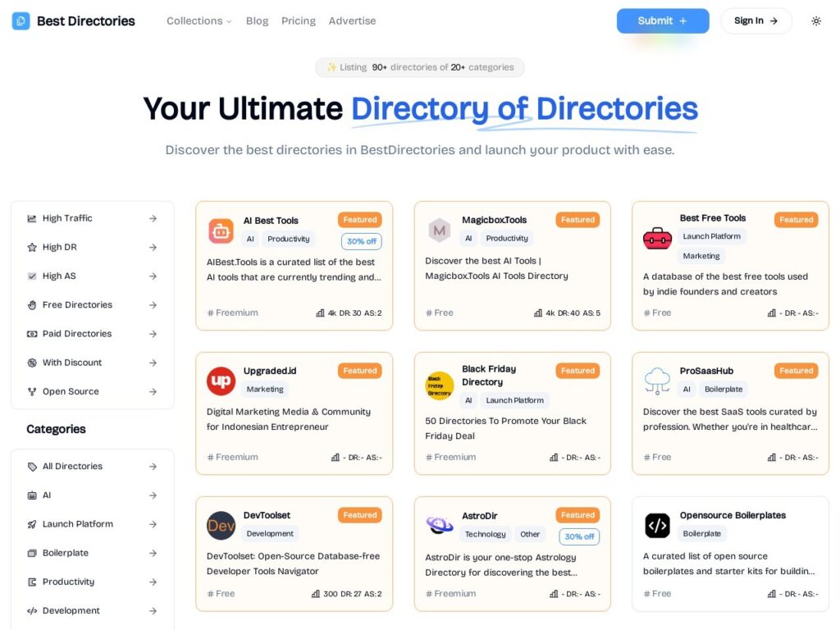
Task: Click the Boilerplate category icon
Action: click(32, 554)
